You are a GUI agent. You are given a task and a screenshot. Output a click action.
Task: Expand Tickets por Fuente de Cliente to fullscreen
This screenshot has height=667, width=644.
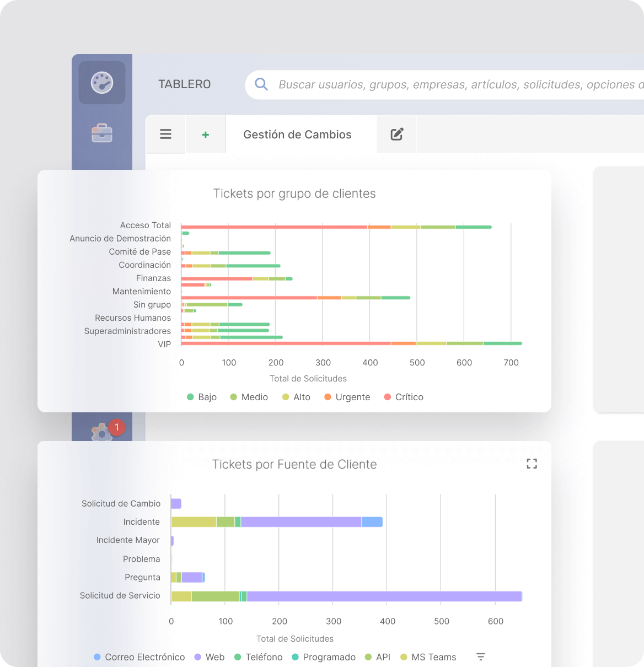point(532,464)
